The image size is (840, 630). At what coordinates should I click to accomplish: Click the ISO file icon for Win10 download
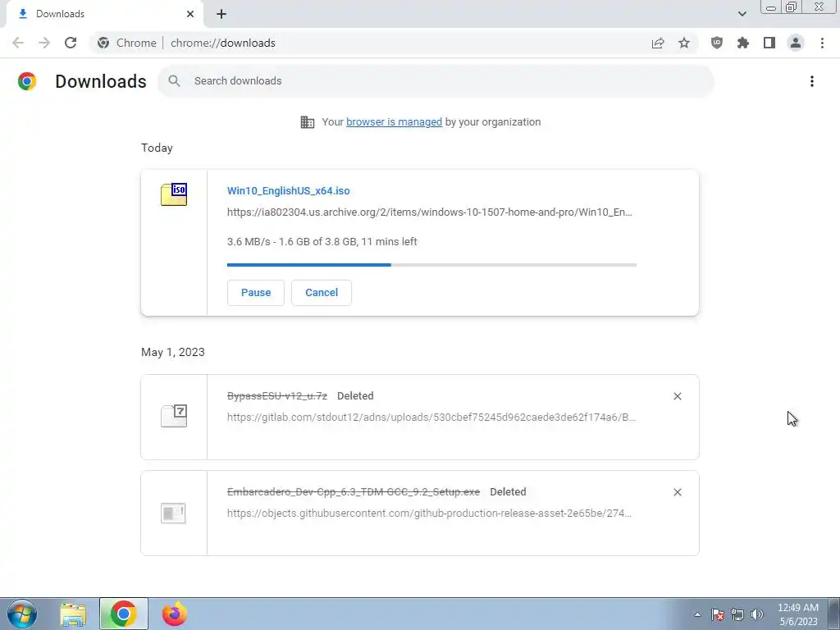point(174,194)
